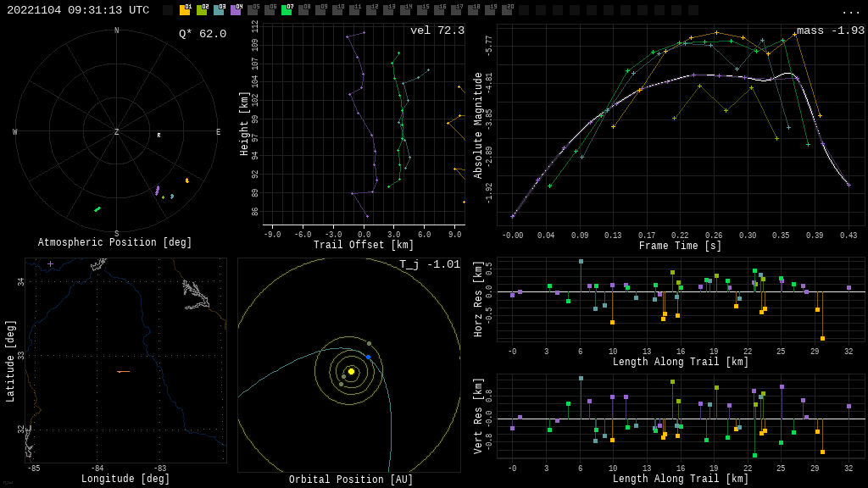The width and height of the screenshot is (868, 488).
Task: Select the vel 72.3 velocity readout
Action: pos(437,30)
